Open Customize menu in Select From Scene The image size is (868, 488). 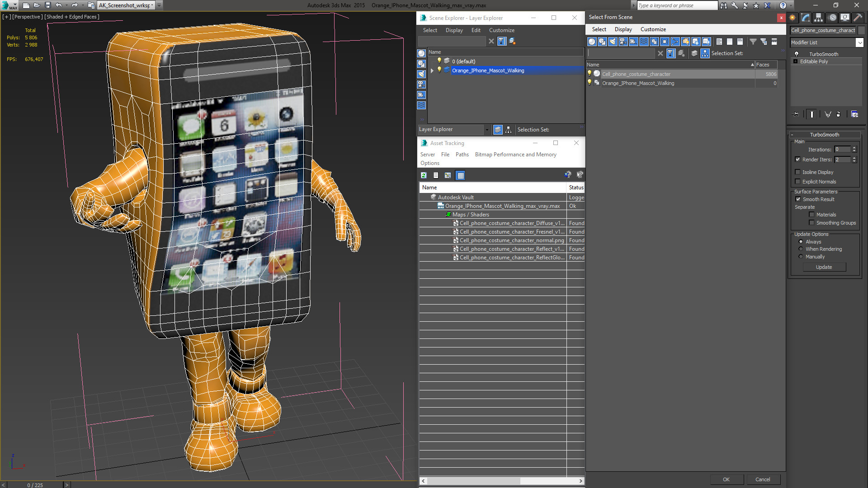[x=653, y=29]
